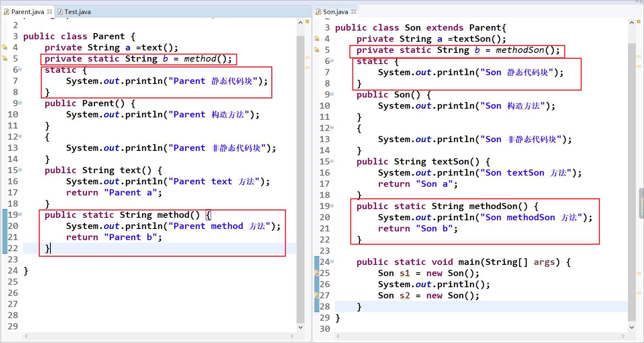
Task: Click 'public class Son extends Parent{' line
Action: [421, 28]
